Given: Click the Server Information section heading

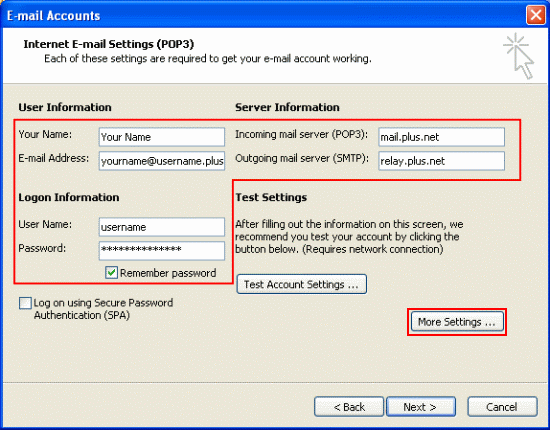Looking at the screenshot, I should [287, 107].
